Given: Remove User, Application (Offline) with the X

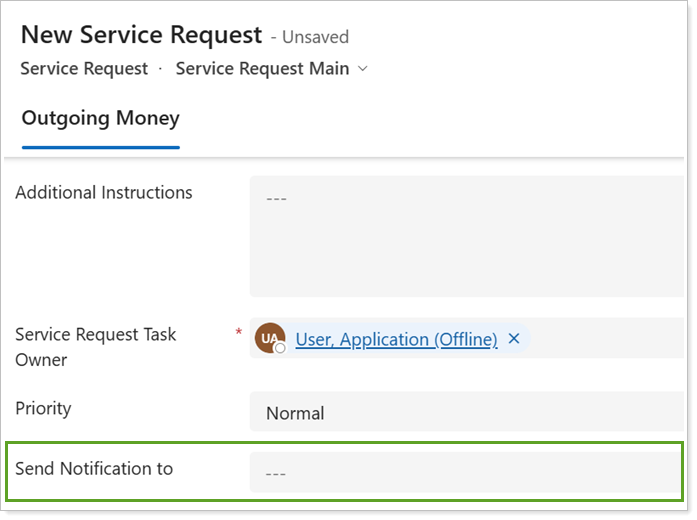Looking at the screenshot, I should pyautogui.click(x=514, y=339).
